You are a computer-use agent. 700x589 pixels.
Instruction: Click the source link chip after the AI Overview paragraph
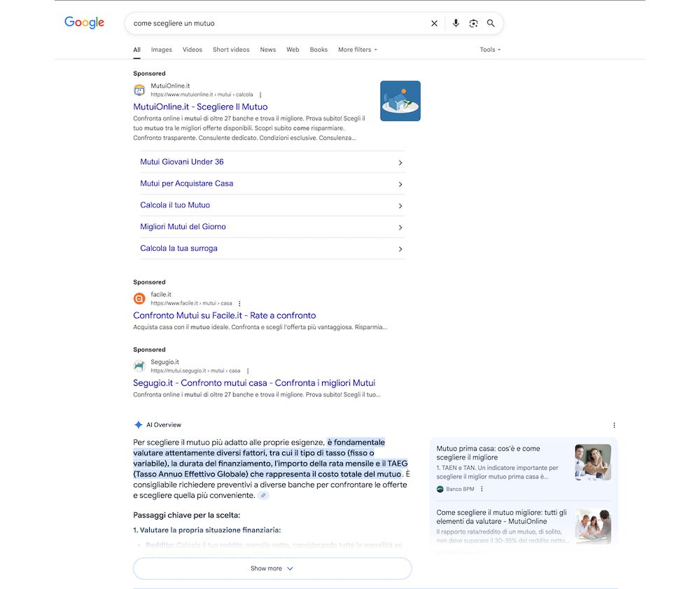(x=263, y=494)
